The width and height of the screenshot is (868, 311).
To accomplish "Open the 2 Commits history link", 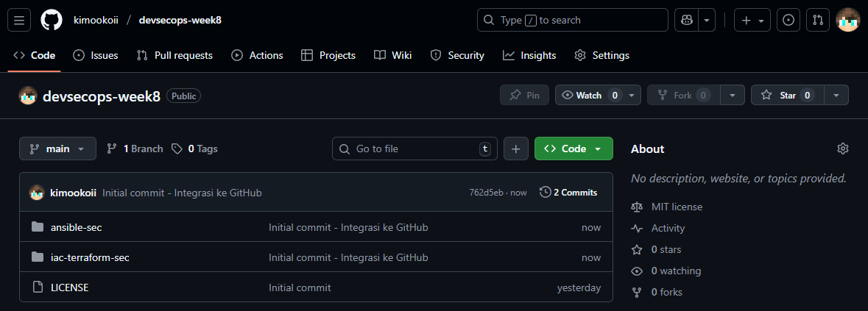I will click(x=568, y=193).
